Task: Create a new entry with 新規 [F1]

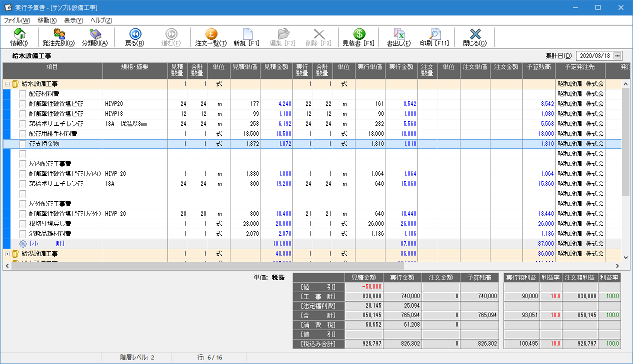Action: tap(247, 37)
